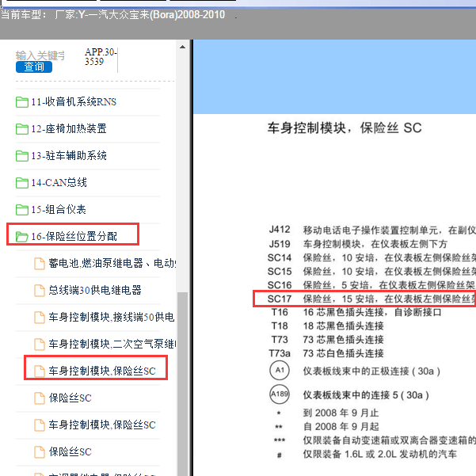This screenshot has height=476, width=476.
Task: Click the T73 73 芯黑色插头连接 legend row
Action: pos(328,340)
